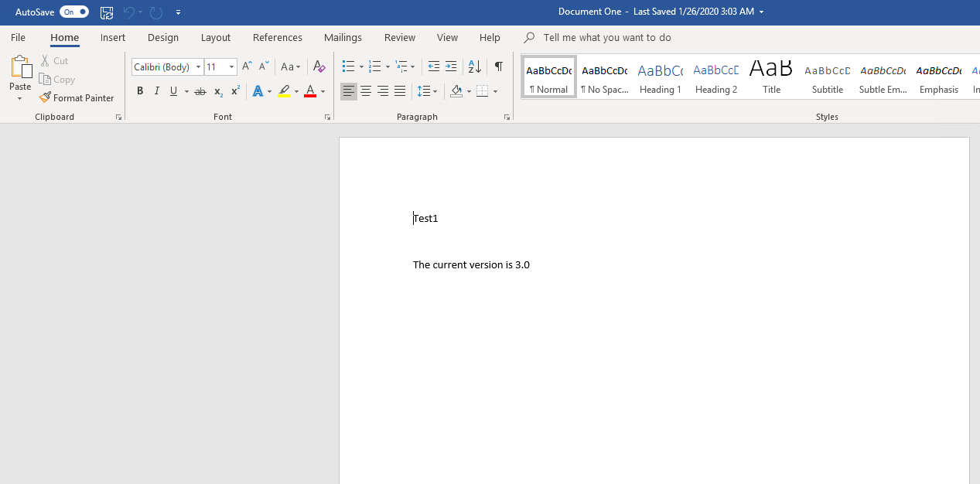Screen dimensions: 980x484
Task: Switch to the Design tab
Action: (x=163, y=37)
